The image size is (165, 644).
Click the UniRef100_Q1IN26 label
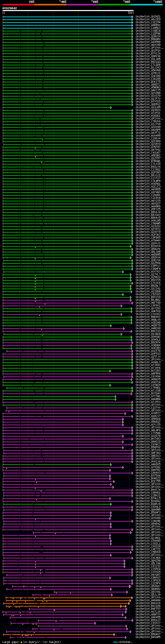pos(148,334)
